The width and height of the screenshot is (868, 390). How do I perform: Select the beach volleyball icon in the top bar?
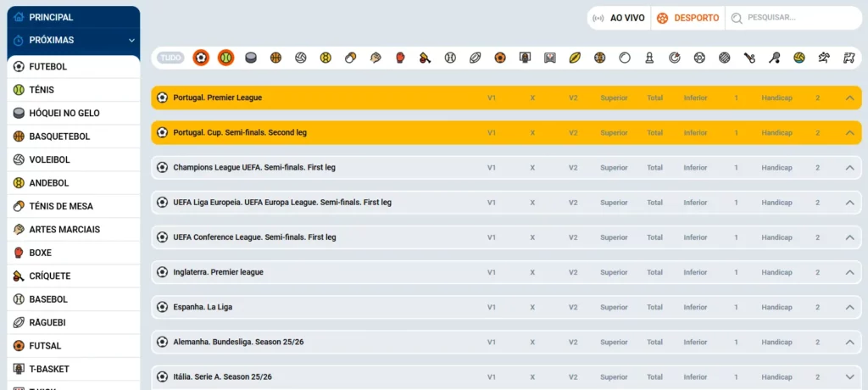pyautogui.click(x=798, y=58)
